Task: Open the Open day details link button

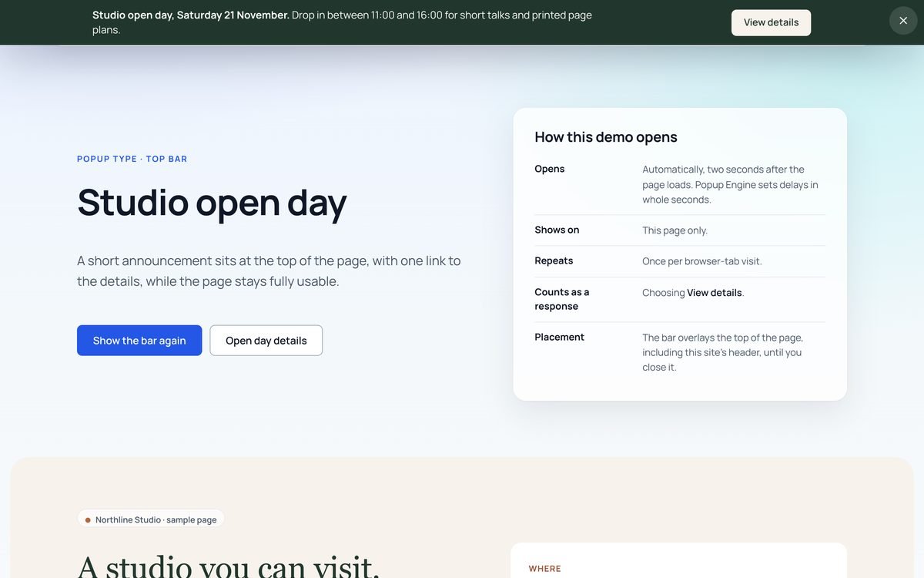Action: [x=266, y=341]
